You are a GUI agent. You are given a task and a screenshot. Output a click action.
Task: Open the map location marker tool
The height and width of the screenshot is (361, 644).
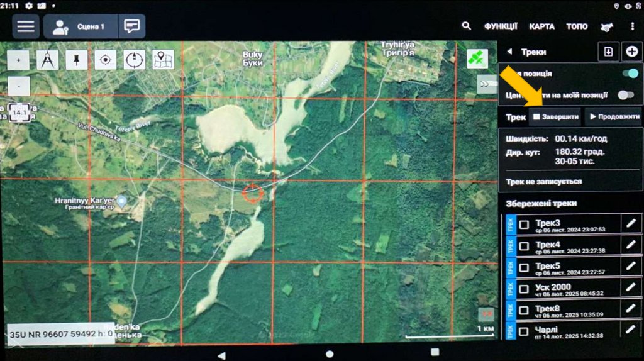163,60
